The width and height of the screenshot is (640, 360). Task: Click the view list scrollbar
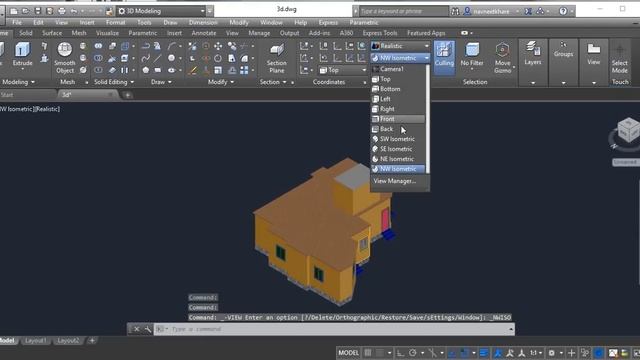tap(428, 119)
